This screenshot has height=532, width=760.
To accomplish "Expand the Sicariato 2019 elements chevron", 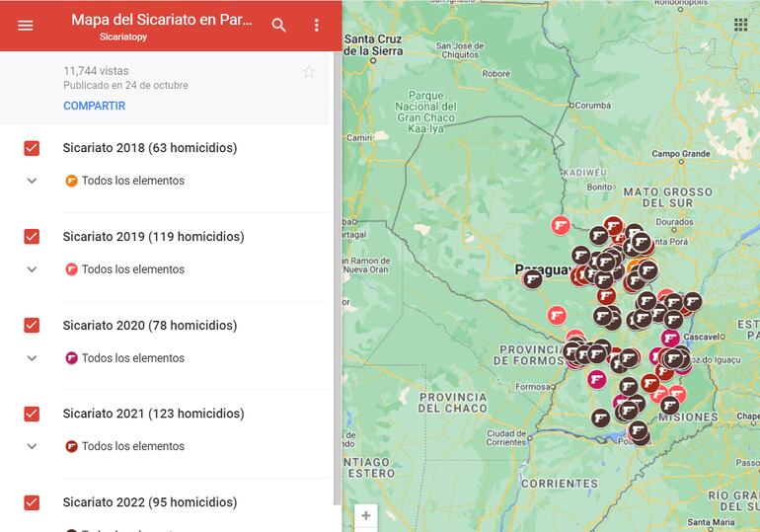I will click(x=32, y=269).
